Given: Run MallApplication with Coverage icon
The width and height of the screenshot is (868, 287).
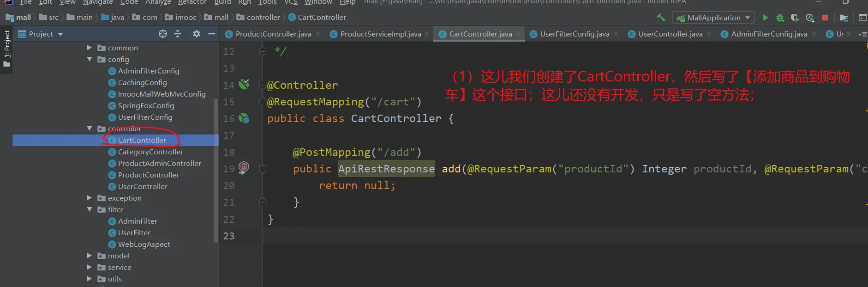Looking at the screenshot, I should coord(795,18).
